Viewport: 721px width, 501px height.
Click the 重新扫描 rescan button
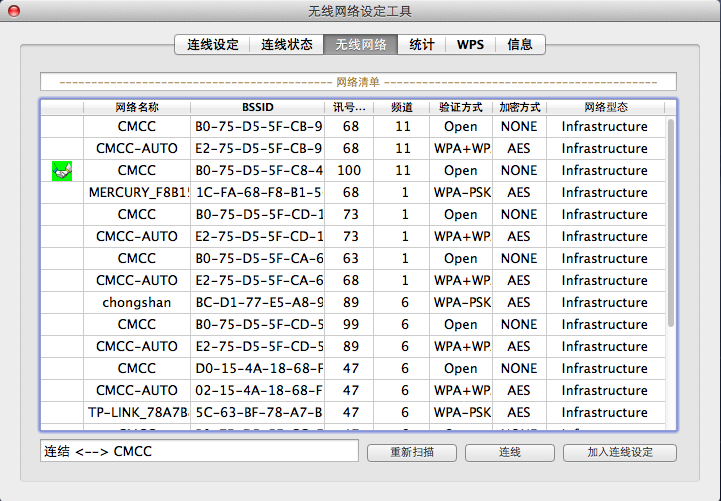(412, 452)
